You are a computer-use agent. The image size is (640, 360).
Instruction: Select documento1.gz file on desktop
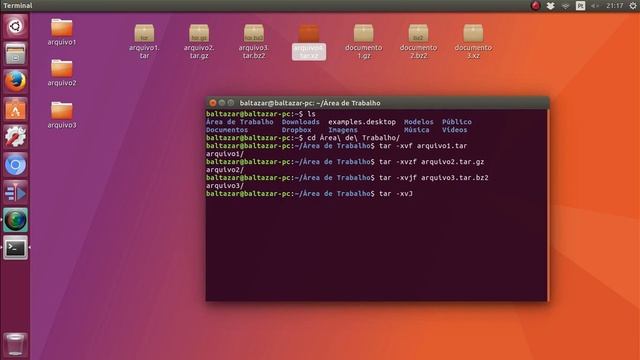(363, 42)
